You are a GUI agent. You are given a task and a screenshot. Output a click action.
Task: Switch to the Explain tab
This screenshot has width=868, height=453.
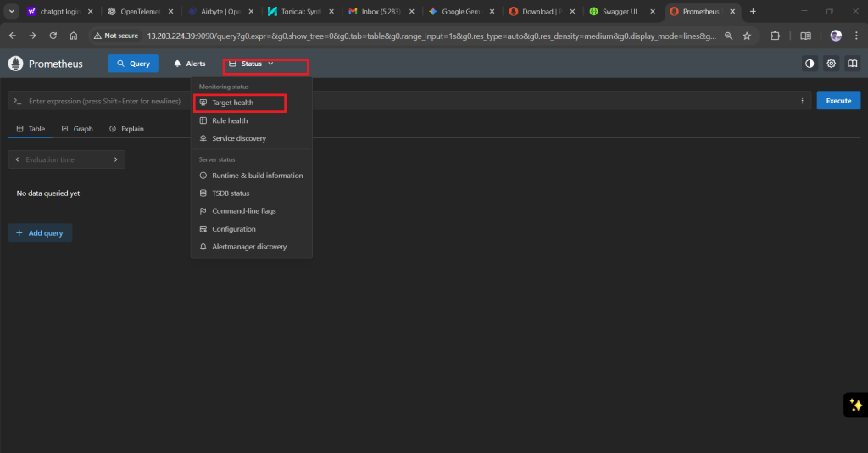pyautogui.click(x=127, y=128)
